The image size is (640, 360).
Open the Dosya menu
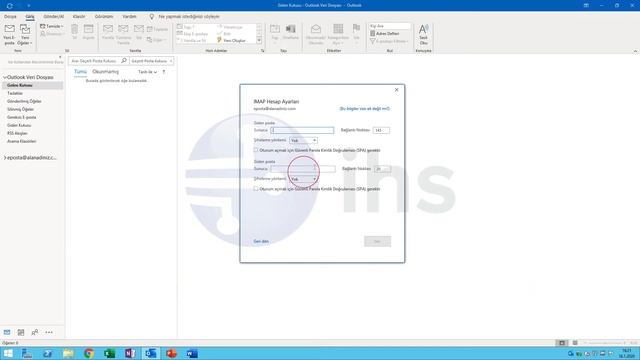pos(10,17)
